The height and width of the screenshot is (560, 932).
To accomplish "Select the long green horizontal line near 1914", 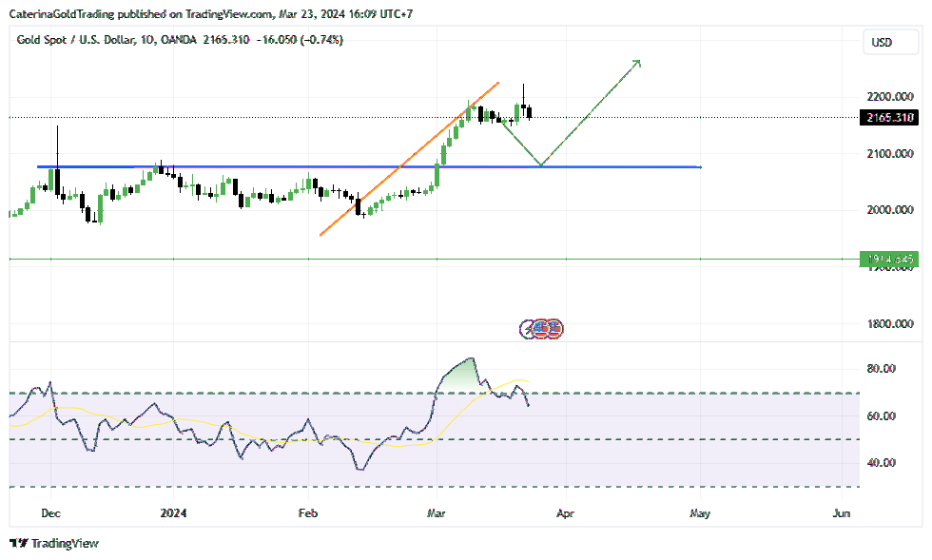I will 434,260.
